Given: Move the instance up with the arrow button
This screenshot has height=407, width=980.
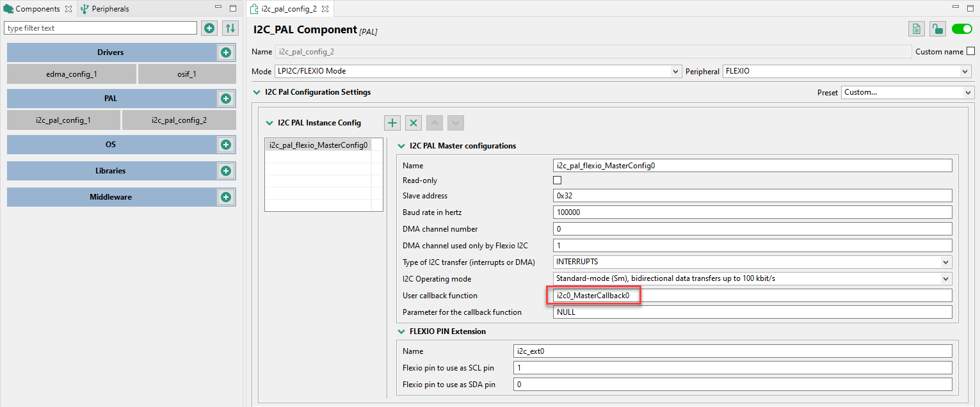Looking at the screenshot, I should [435, 123].
